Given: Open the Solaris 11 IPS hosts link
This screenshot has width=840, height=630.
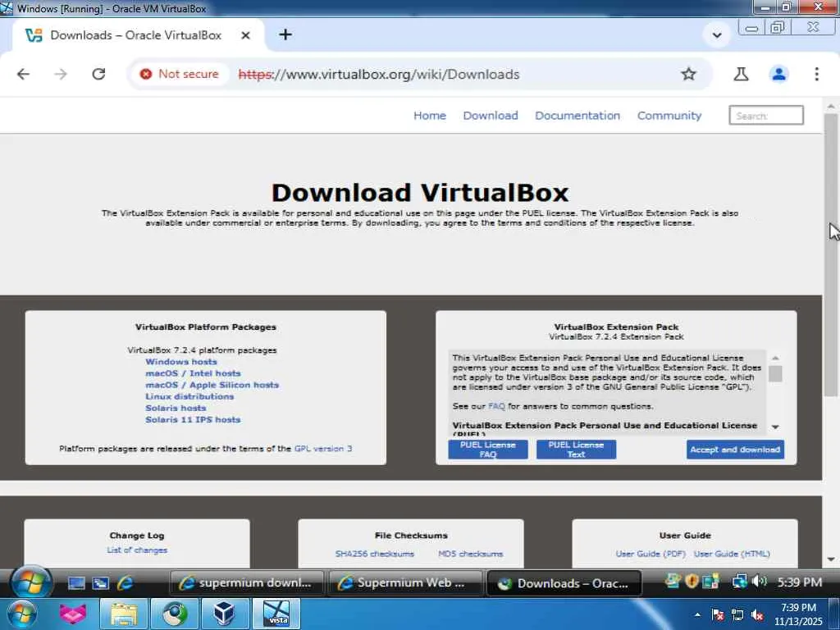Looking at the screenshot, I should 193,420.
